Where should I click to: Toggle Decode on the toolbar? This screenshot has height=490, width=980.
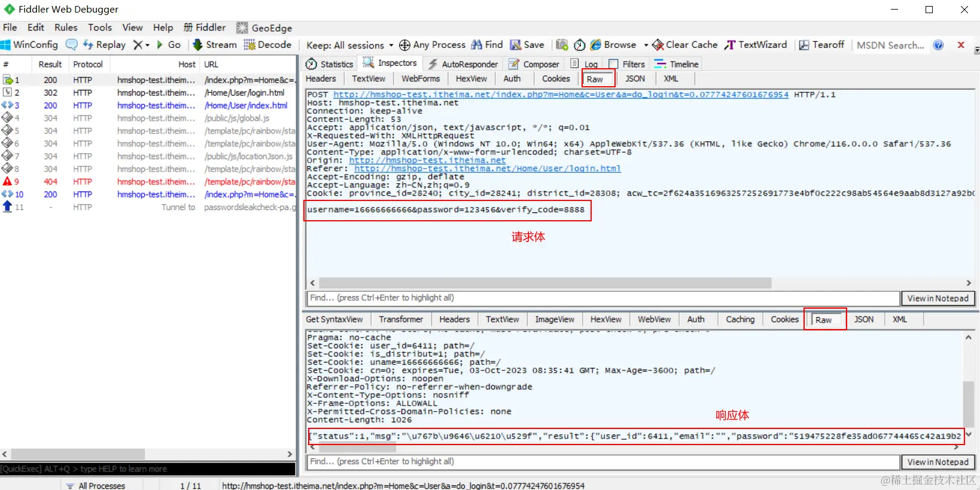[x=267, y=45]
